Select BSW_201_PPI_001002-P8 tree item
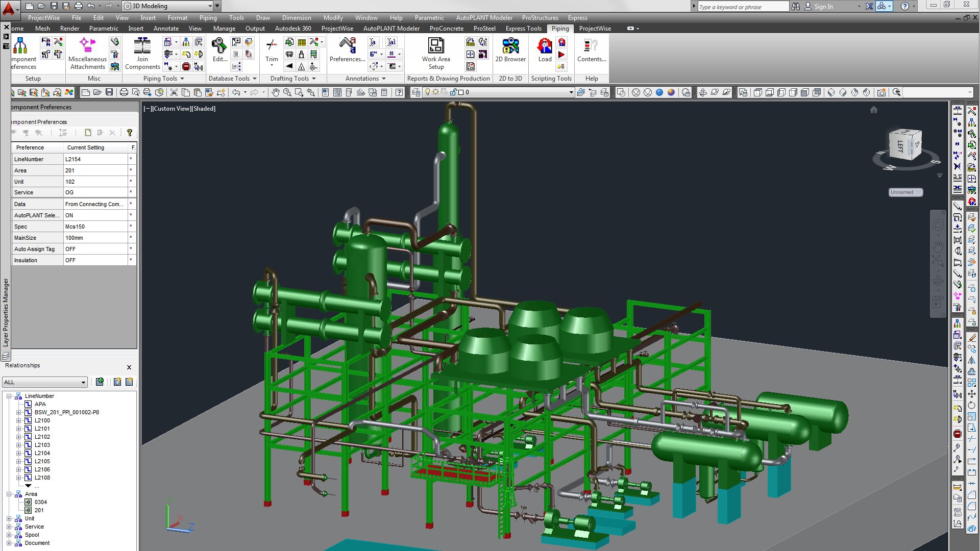 (x=67, y=412)
